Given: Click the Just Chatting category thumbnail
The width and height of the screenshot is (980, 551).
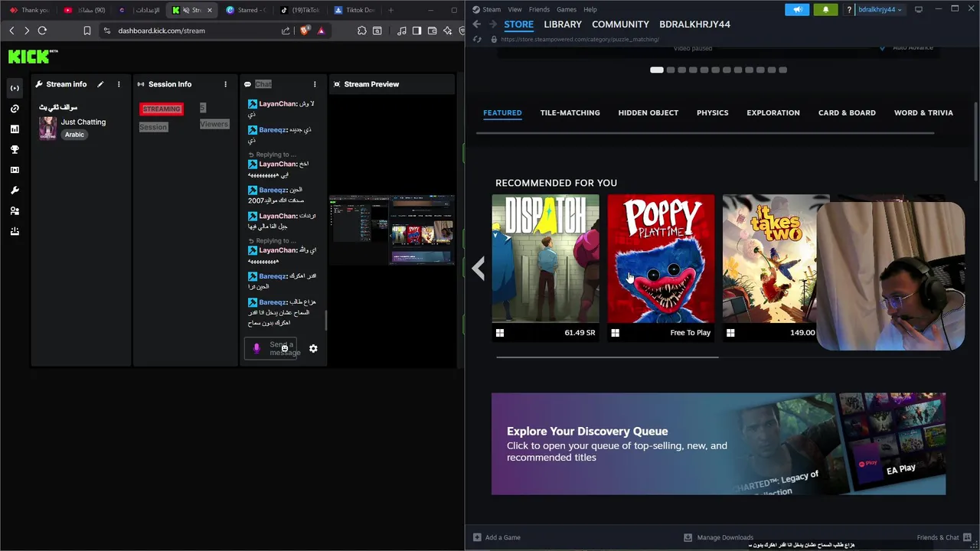Looking at the screenshot, I should [x=48, y=128].
